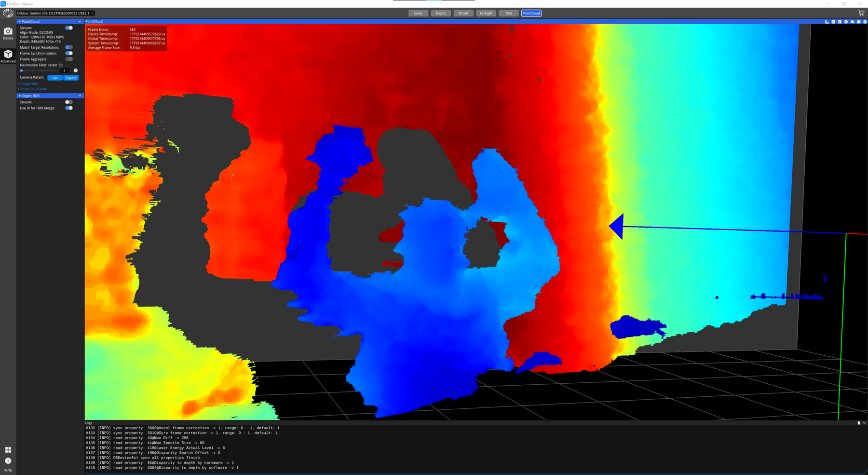This screenshot has width=868, height=475.
Task: Click the Logs panel title
Action: (x=89, y=423)
